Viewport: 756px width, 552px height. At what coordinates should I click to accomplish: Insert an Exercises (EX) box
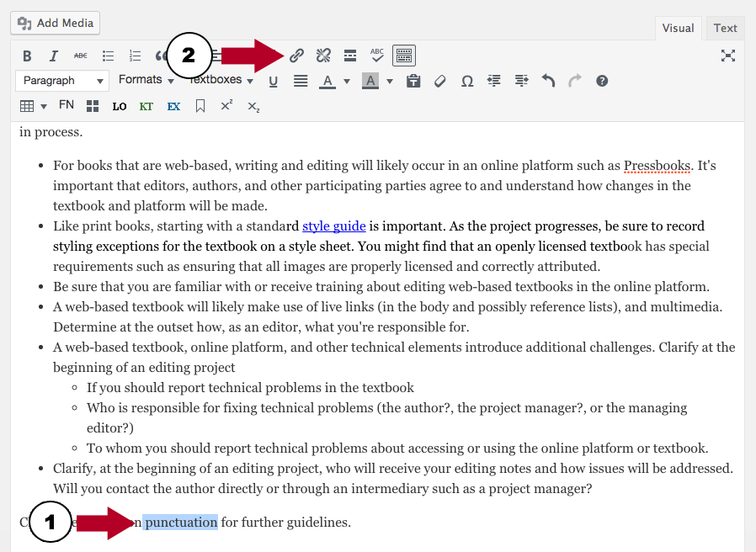pos(173,107)
